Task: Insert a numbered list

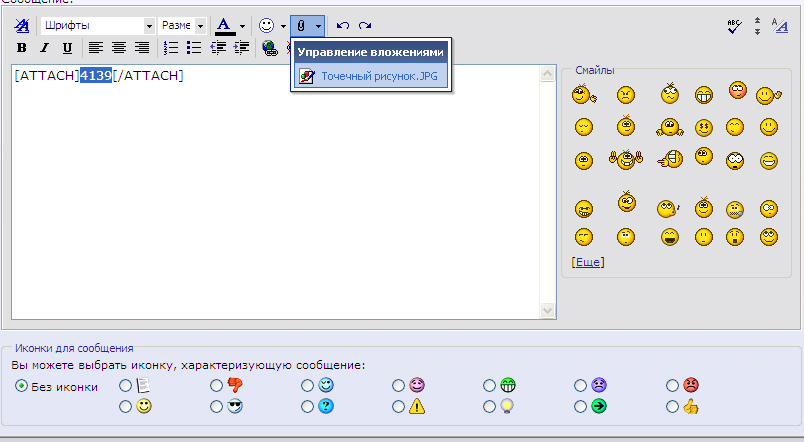Action: pyautogui.click(x=171, y=47)
